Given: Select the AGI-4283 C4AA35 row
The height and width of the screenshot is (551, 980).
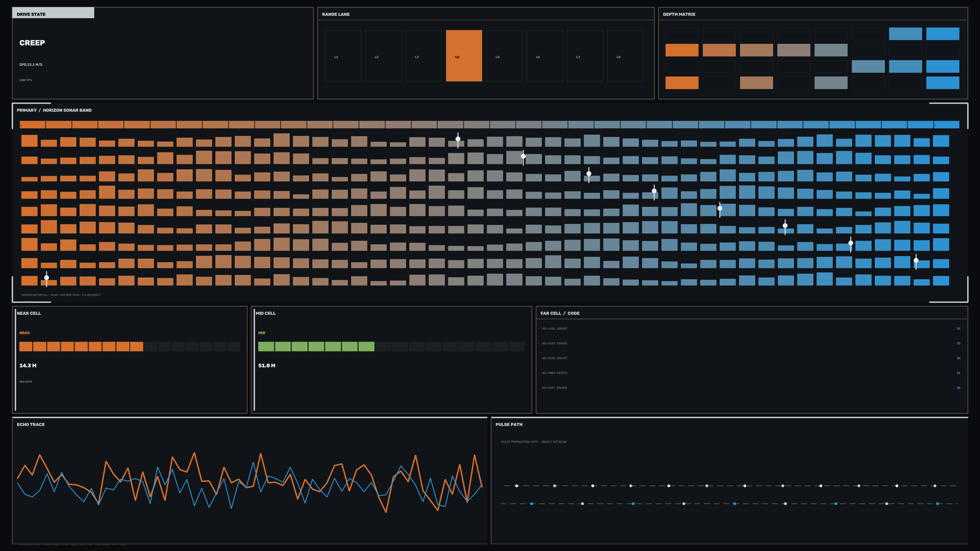Looking at the screenshot, I should [751, 343].
